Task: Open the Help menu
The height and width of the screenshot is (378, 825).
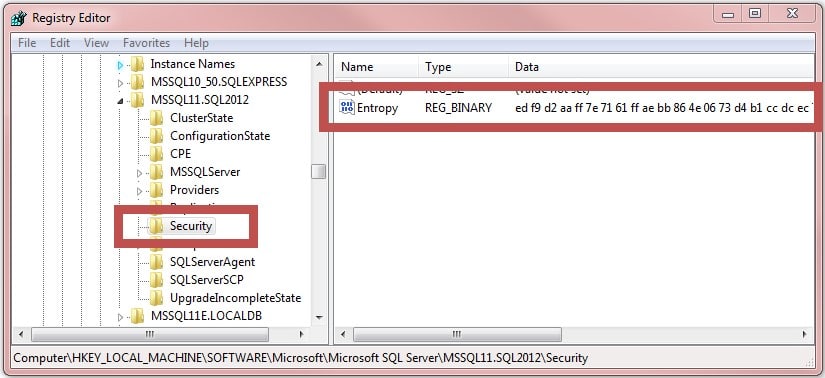Action: tap(196, 43)
